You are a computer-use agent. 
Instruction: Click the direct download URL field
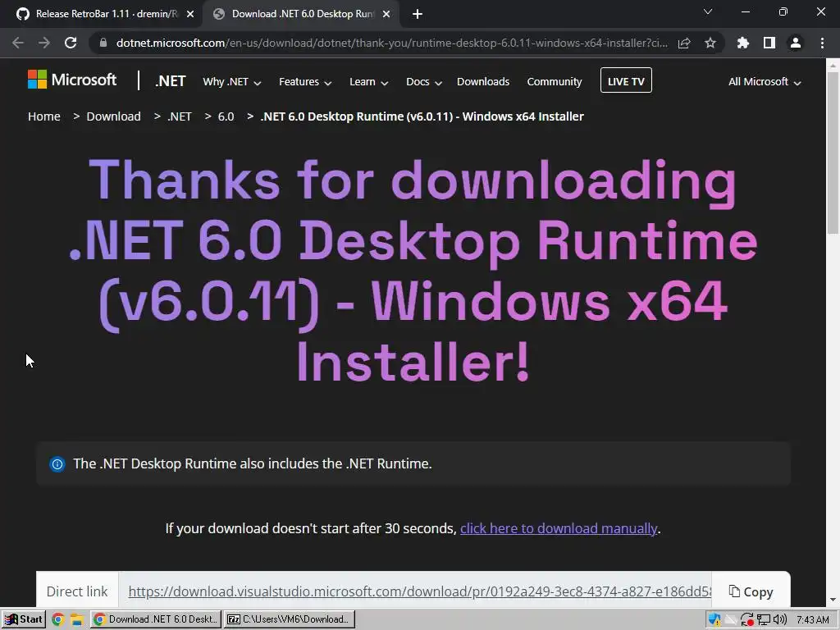coord(416,591)
